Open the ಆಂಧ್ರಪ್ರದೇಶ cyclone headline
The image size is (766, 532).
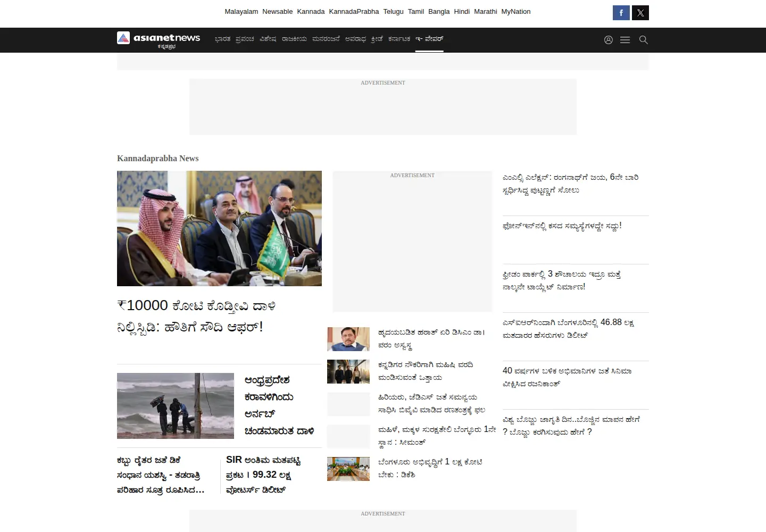279,405
